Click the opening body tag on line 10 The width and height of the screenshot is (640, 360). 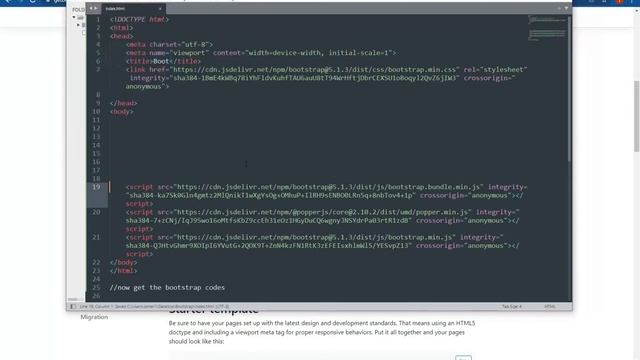(x=121, y=111)
